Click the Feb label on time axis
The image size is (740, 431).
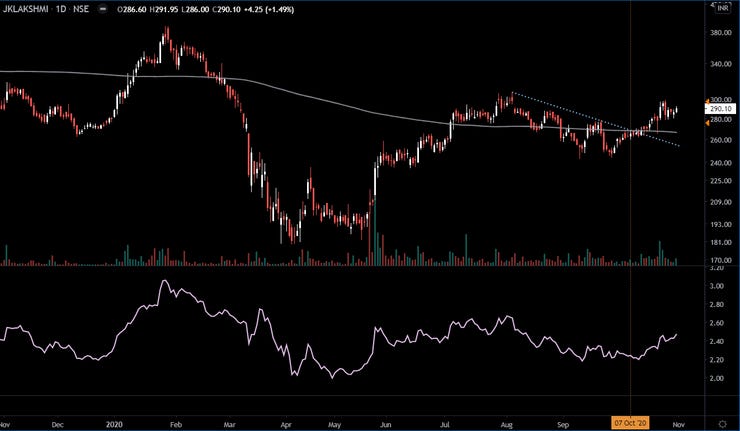point(176,424)
